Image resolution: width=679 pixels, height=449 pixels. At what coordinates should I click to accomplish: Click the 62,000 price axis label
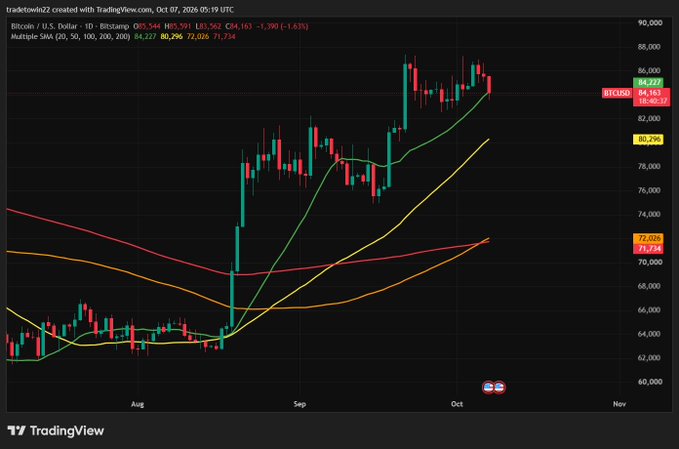point(649,358)
